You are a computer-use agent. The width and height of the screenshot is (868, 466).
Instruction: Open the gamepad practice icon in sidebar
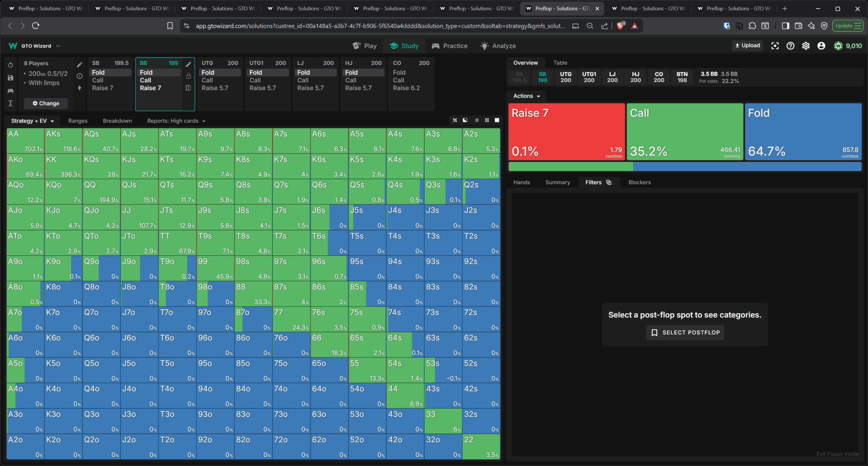(11, 91)
